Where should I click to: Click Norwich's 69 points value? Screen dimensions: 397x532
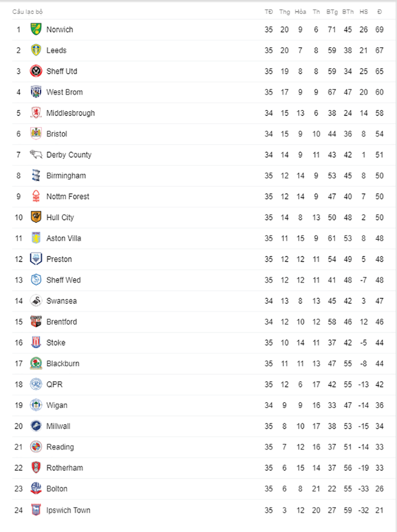click(x=379, y=30)
